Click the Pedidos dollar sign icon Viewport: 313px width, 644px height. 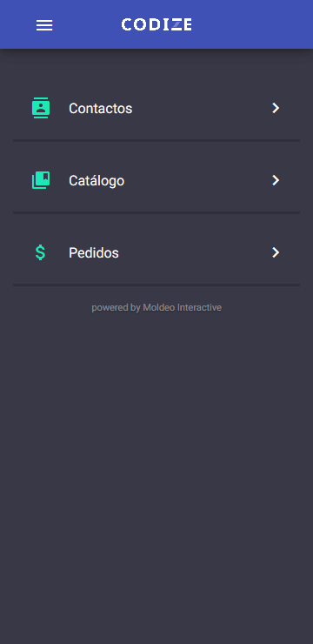pos(40,252)
